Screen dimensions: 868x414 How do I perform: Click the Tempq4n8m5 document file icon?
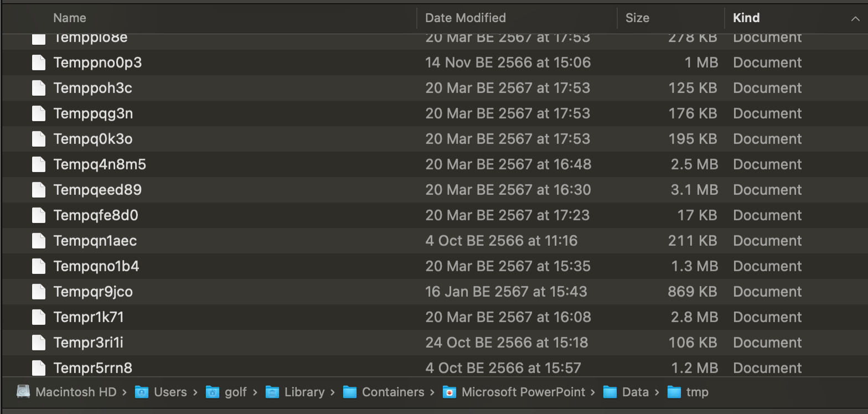point(38,164)
